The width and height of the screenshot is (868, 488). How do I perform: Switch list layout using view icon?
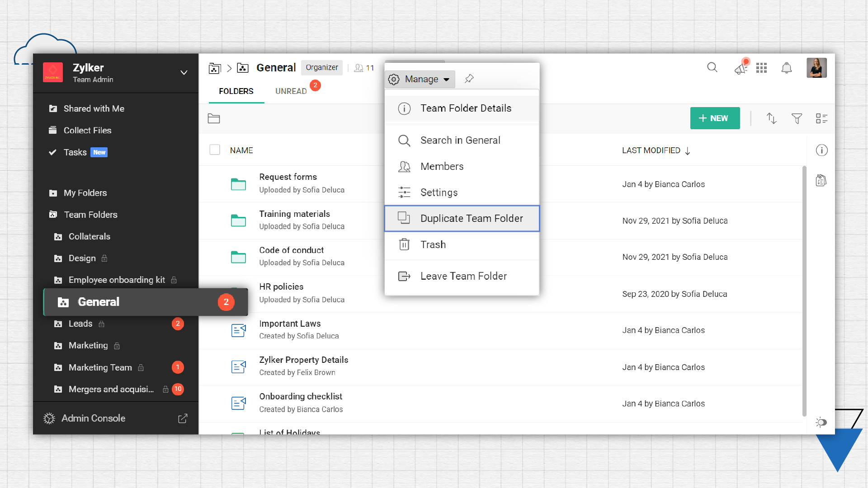pos(821,118)
